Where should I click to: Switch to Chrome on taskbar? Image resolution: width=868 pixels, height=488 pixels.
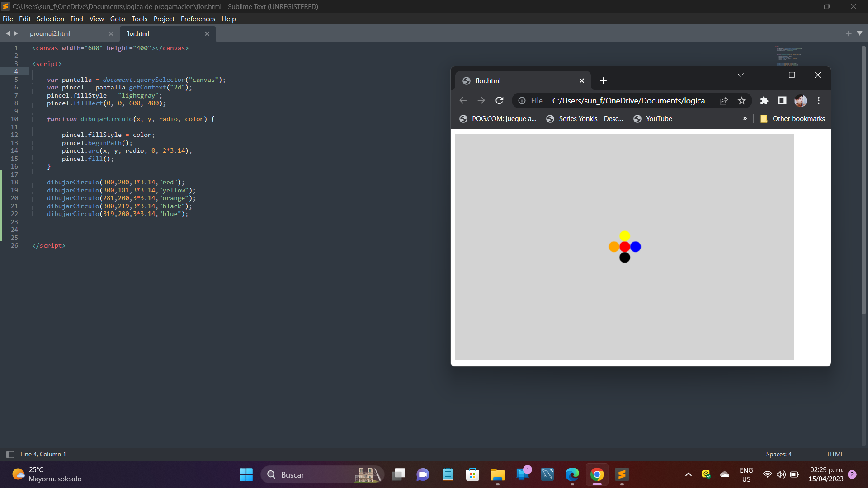pos(597,474)
